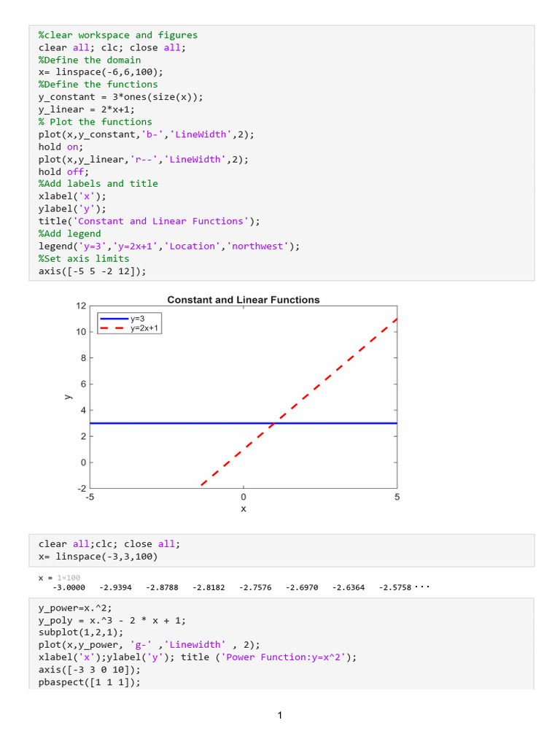Select the title('Constant and Linear Functions') code line

149,221
